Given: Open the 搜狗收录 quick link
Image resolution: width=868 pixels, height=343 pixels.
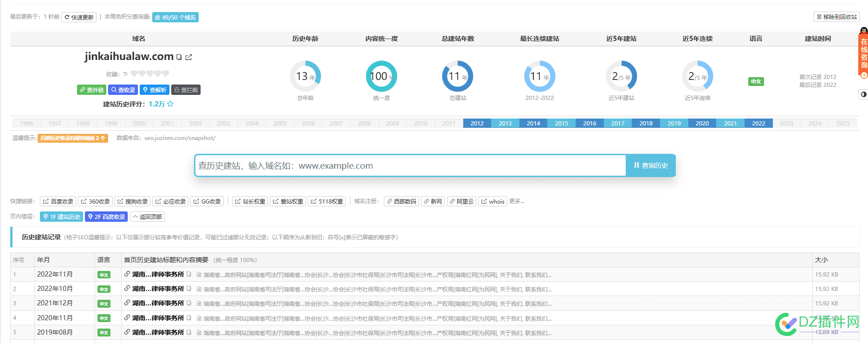Looking at the screenshot, I should tap(132, 201).
